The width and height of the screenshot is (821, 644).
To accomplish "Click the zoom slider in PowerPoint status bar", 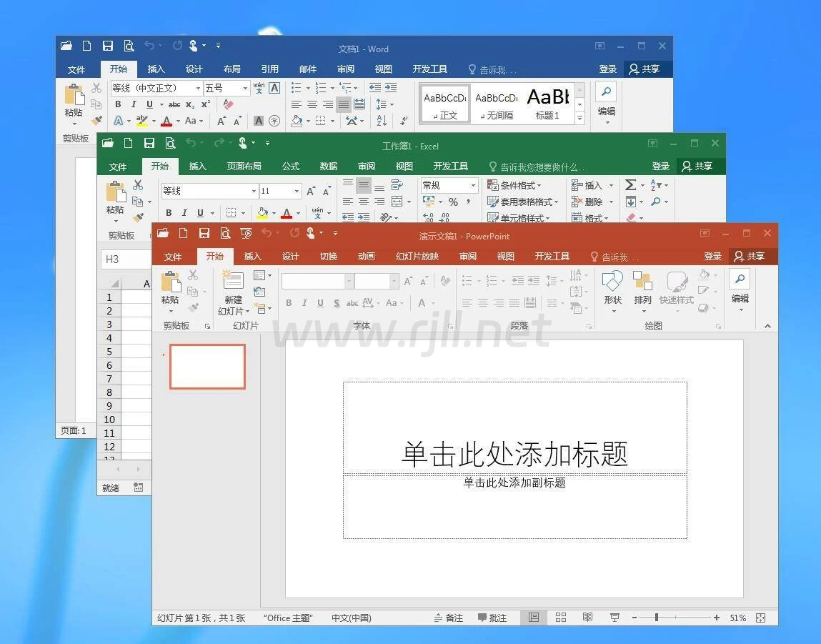I will [656, 618].
